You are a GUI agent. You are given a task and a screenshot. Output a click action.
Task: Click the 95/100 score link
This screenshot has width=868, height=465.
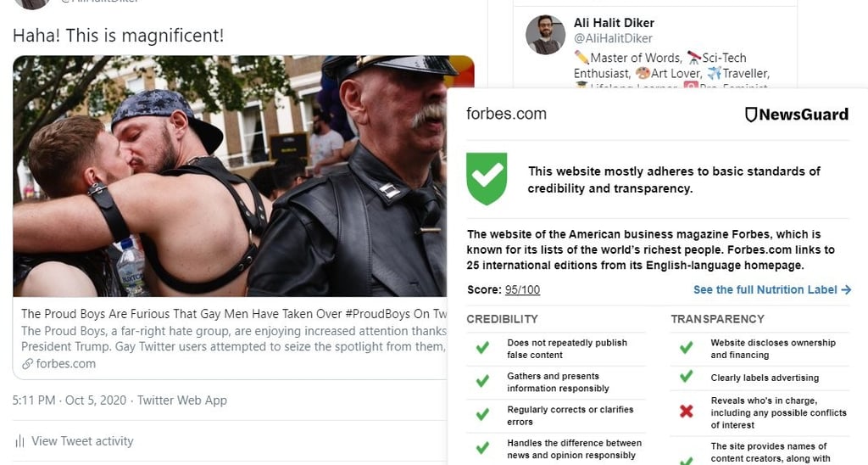(x=522, y=290)
